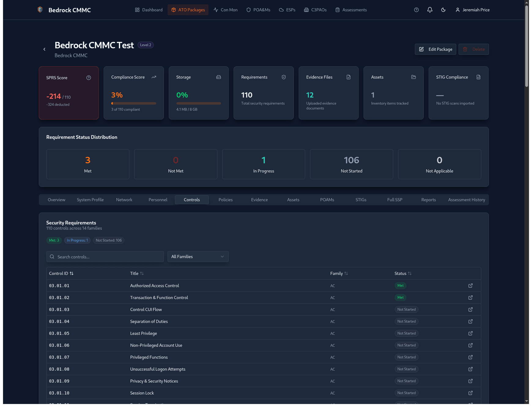Screen dimensions: 532x407
Task: Click the Delete button
Action: [x=474, y=49]
